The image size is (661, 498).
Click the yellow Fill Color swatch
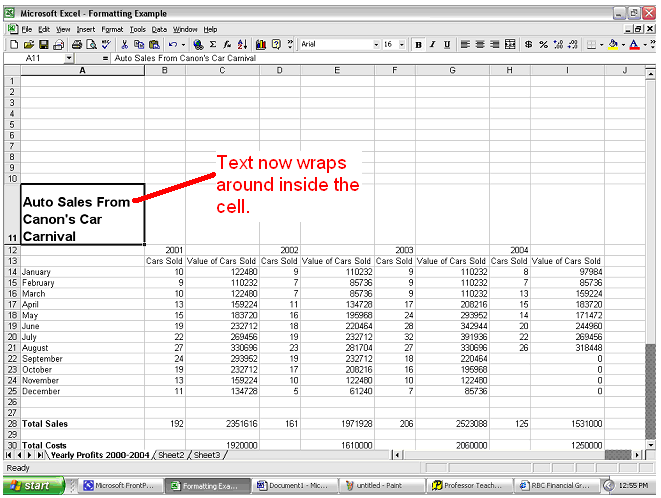pos(610,45)
